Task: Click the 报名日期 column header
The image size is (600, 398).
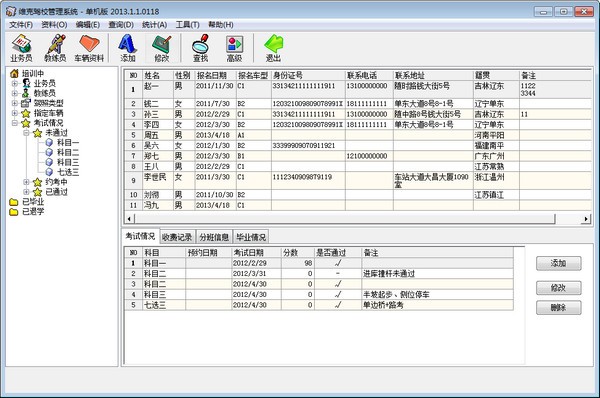Action: pos(215,75)
